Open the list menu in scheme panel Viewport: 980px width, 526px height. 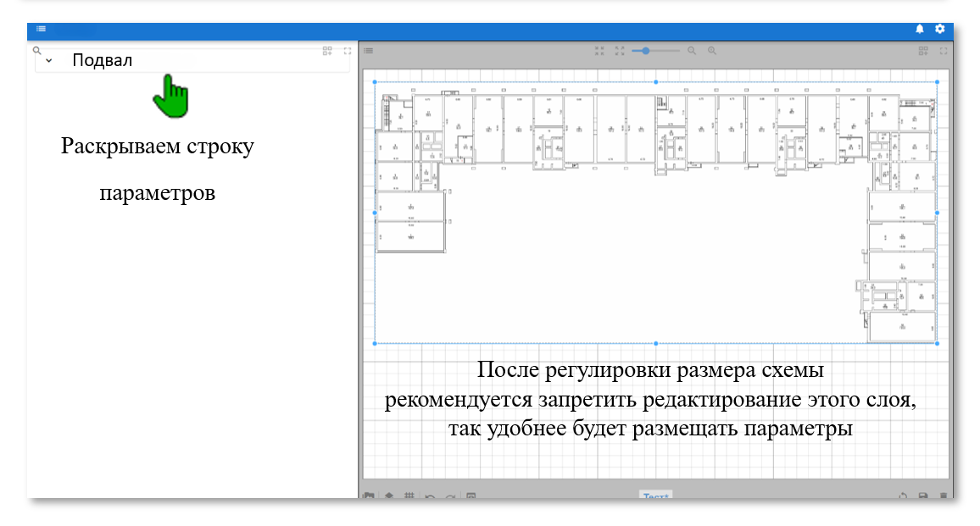click(x=369, y=51)
